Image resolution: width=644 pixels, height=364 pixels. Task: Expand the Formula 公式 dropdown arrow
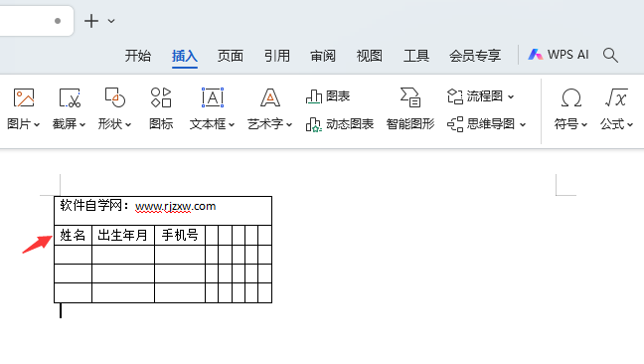(630, 124)
